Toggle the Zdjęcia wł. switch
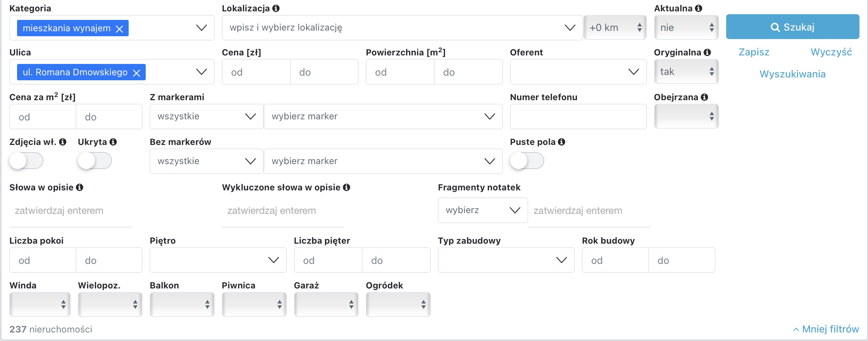 click(x=26, y=161)
